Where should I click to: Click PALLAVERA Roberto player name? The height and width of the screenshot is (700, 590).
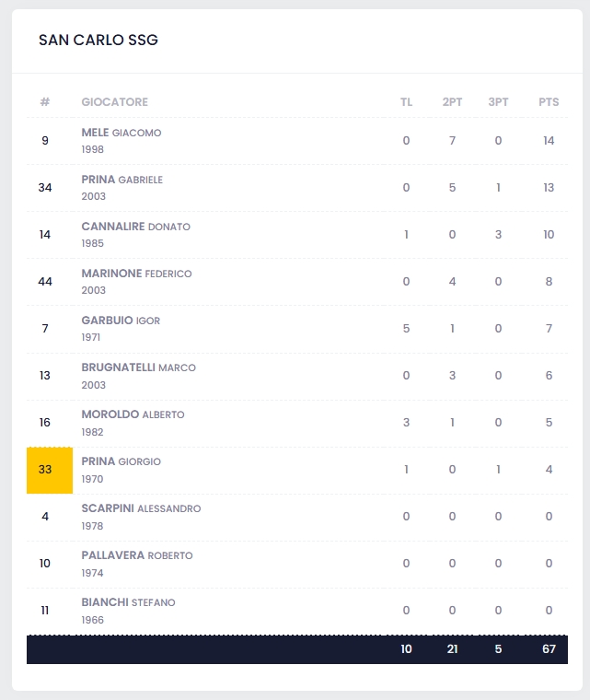(136, 555)
